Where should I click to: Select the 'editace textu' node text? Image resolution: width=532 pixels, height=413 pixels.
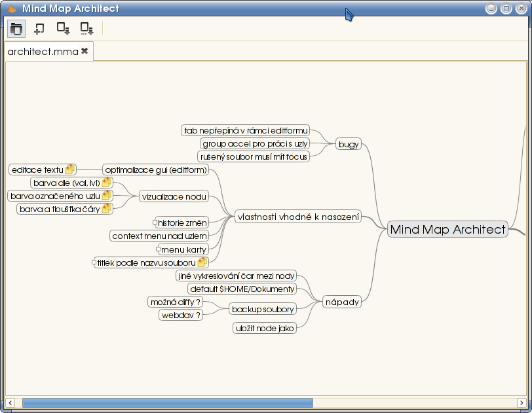(x=37, y=170)
